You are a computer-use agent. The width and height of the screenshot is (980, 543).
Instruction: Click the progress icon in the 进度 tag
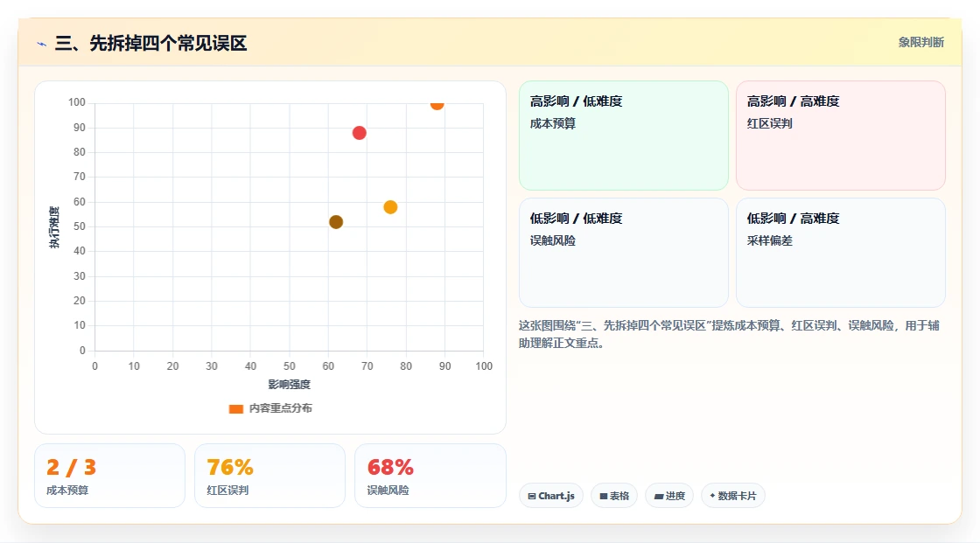(659, 496)
